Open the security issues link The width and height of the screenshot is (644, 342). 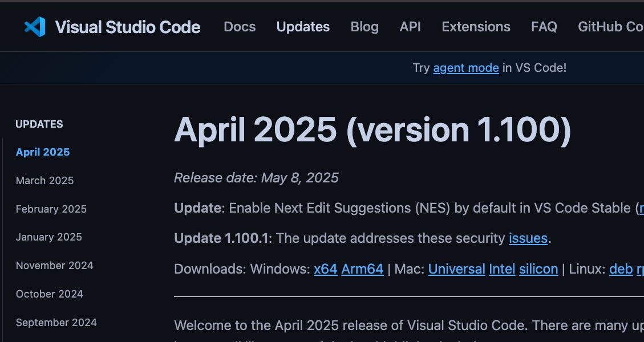pyautogui.click(x=528, y=238)
